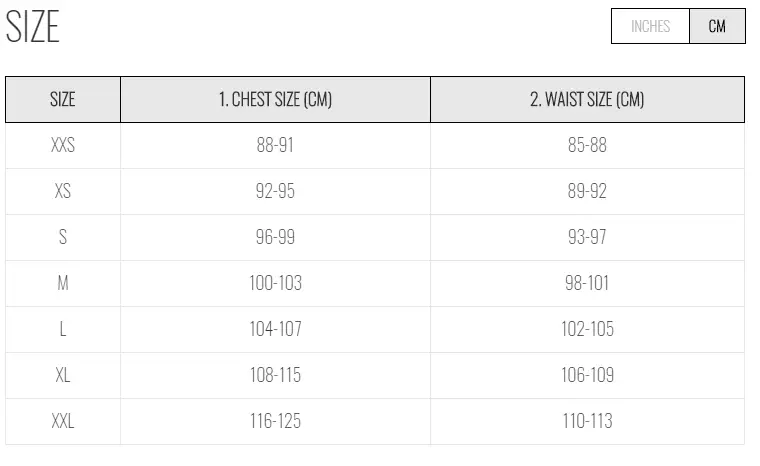Viewport: 760px width, 466px height.
Task: Switch units to INCHES
Action: 650,27
